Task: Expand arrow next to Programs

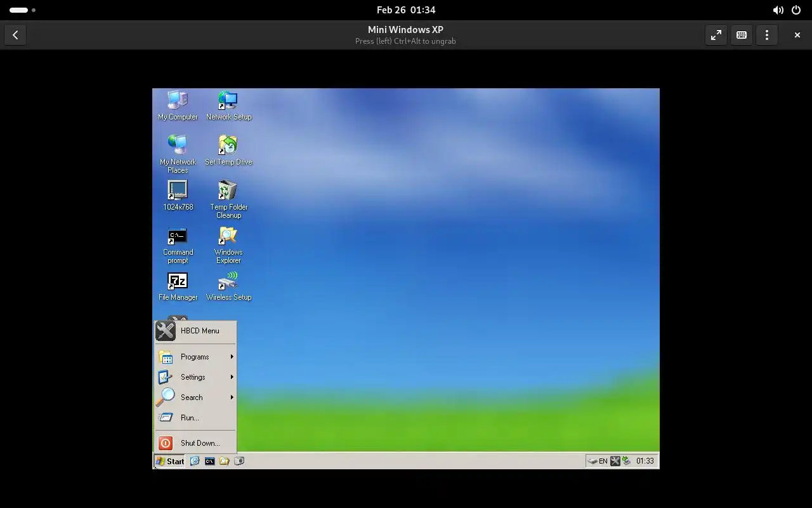Action: click(232, 357)
